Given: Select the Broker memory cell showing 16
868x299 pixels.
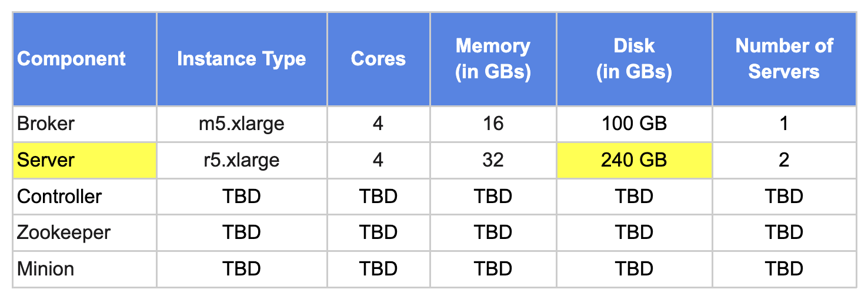Looking at the screenshot, I should tap(493, 124).
